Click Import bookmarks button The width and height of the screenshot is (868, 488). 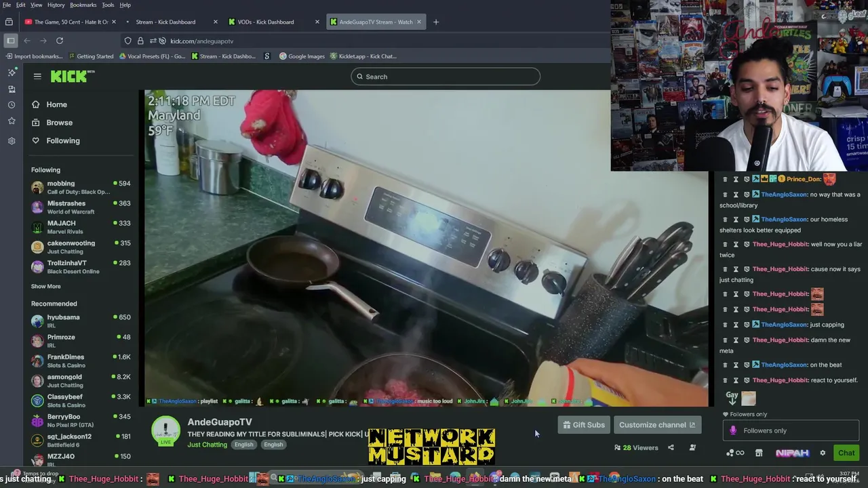[x=34, y=56]
